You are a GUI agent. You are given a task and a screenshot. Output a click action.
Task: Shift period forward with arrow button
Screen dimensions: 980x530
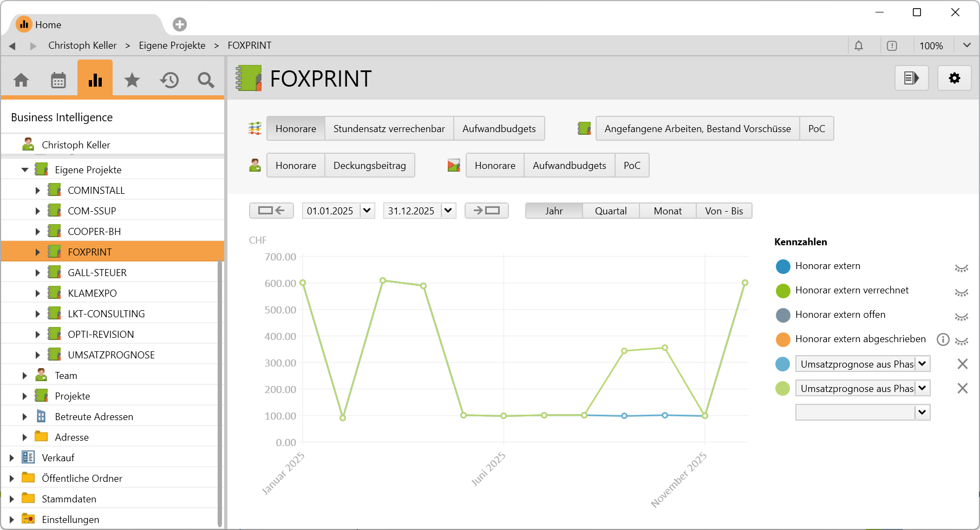pyautogui.click(x=486, y=211)
